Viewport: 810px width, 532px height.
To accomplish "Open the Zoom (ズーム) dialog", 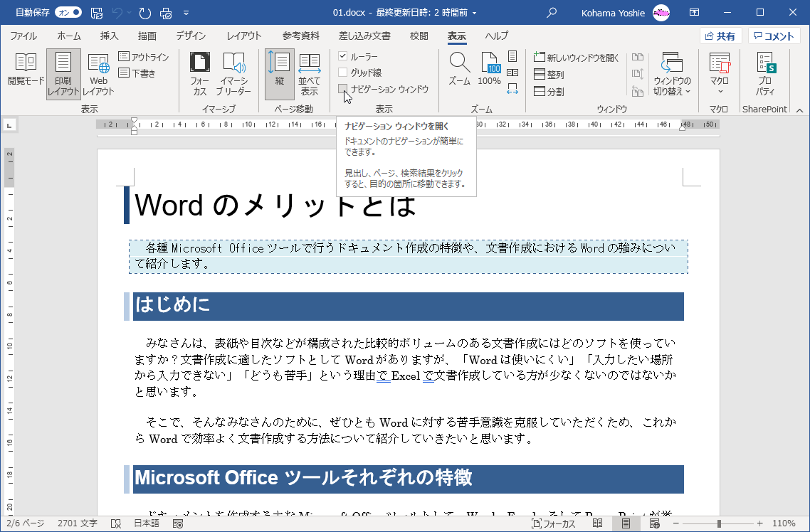I will click(x=459, y=69).
